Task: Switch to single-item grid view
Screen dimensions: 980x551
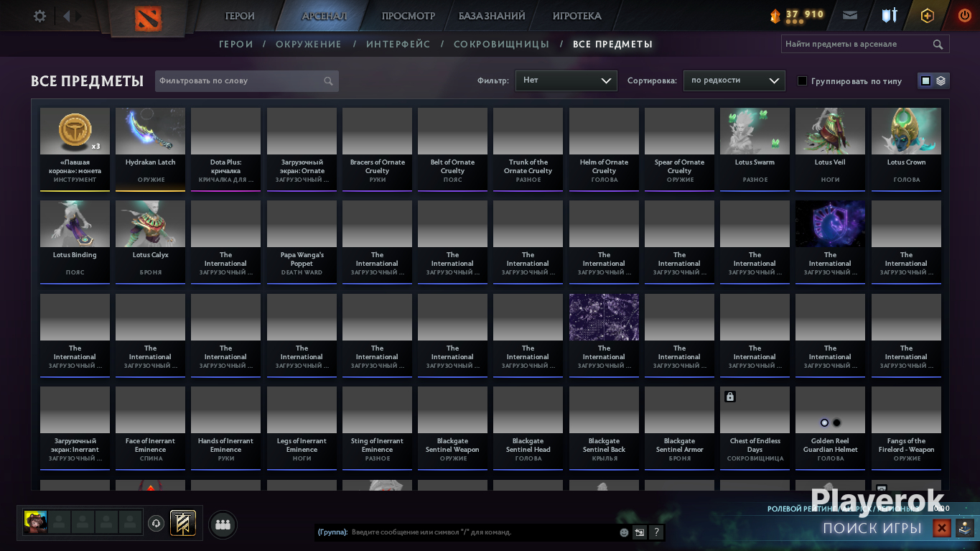Action: click(x=926, y=81)
